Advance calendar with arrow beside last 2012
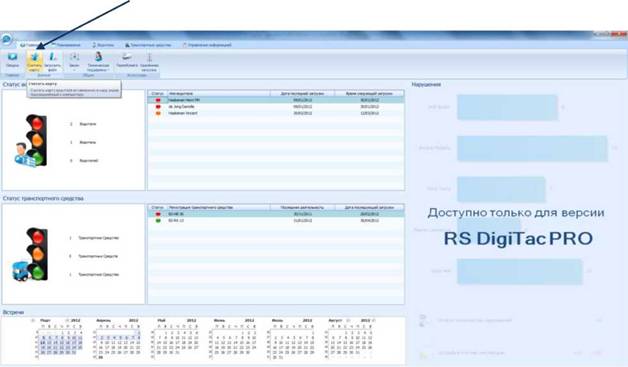 (374, 321)
